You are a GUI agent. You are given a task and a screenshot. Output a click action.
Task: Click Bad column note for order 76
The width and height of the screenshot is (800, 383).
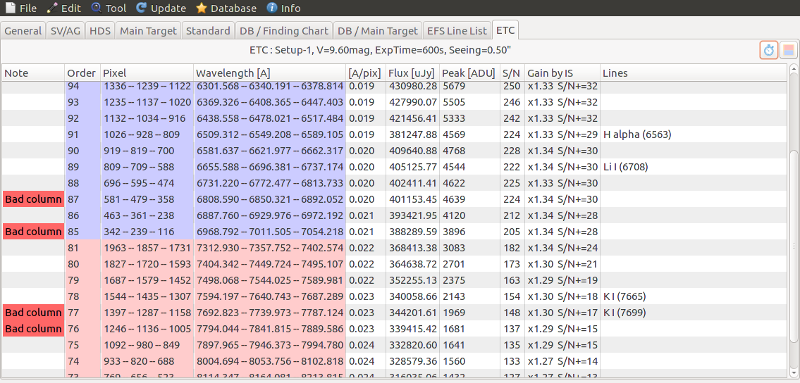[34, 328]
